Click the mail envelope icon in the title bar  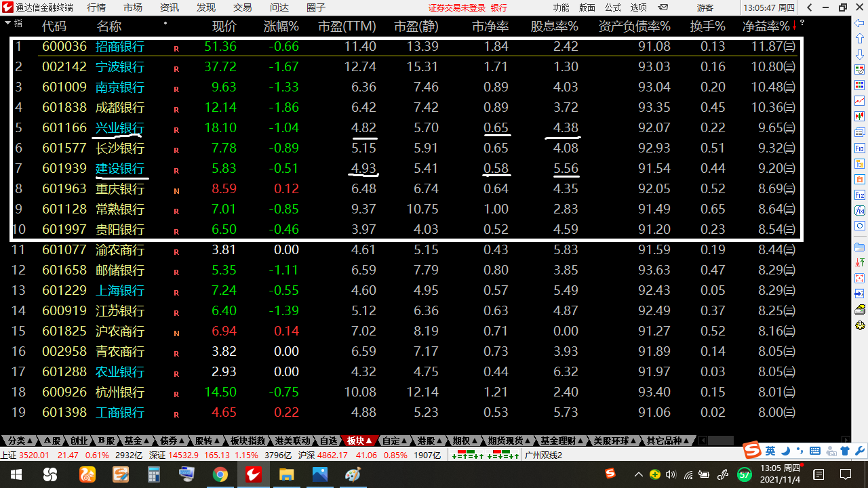663,7
